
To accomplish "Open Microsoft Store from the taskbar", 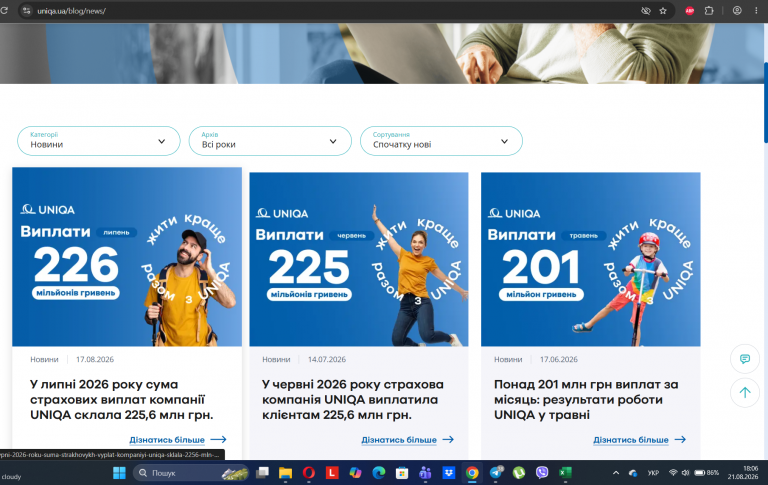I will pyautogui.click(x=402, y=473).
